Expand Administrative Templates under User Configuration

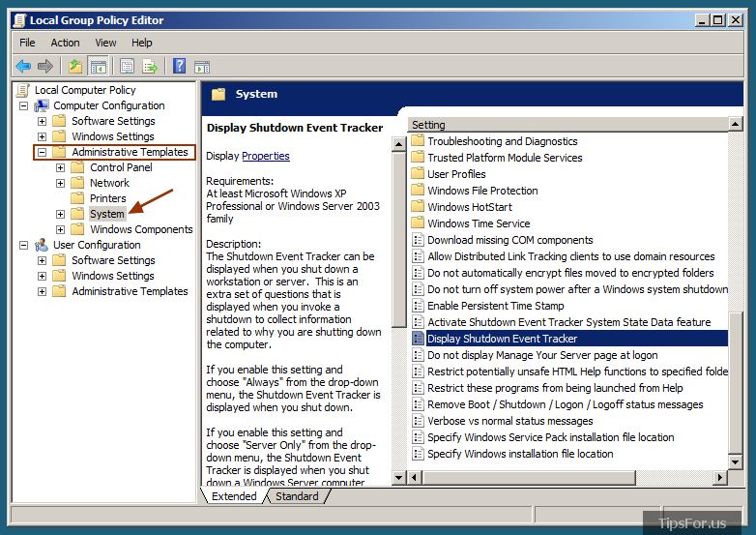tap(42, 291)
